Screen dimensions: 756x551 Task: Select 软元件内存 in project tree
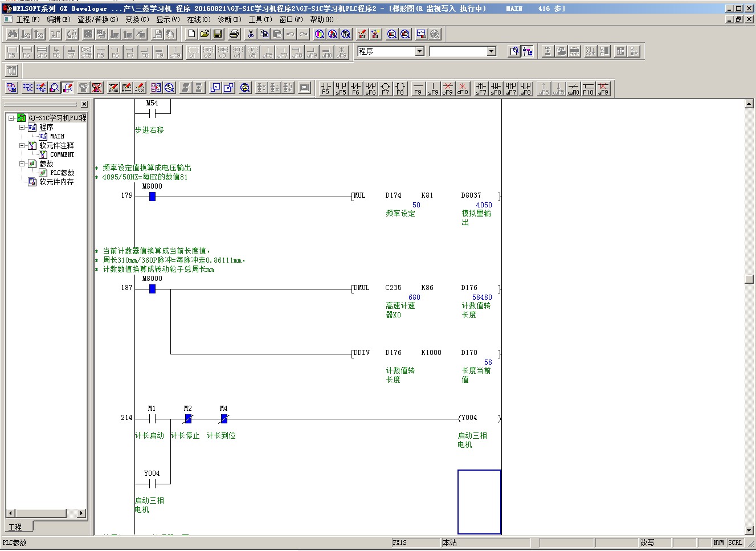56,182
